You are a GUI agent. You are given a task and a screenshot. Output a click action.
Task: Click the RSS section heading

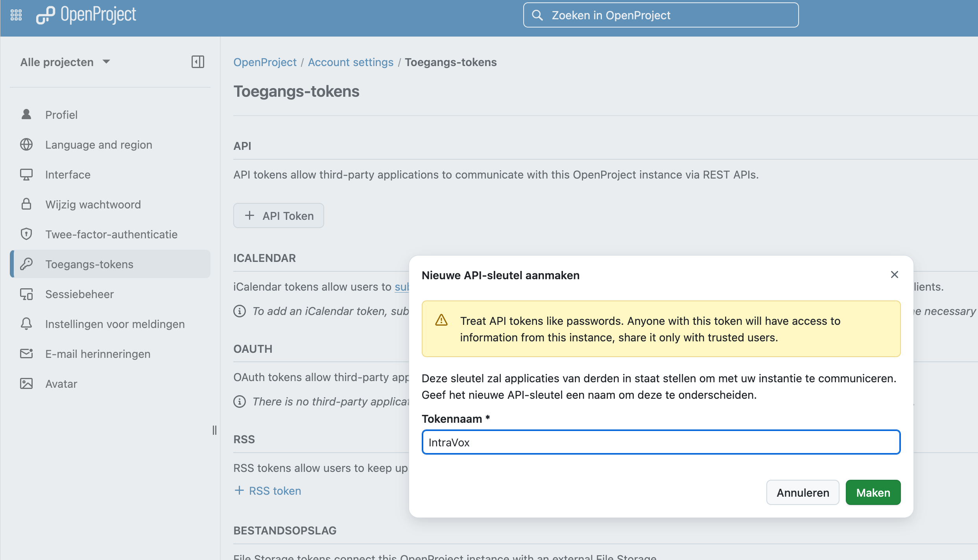(x=244, y=439)
